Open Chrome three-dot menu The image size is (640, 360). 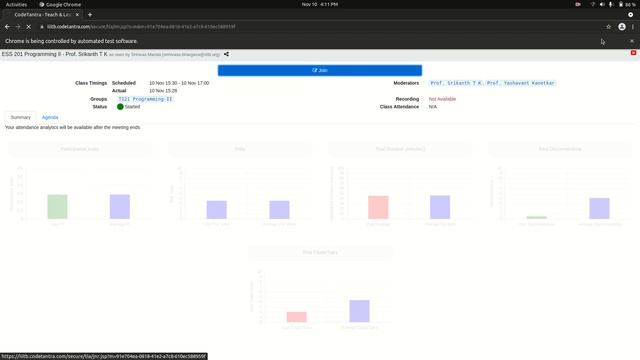click(x=633, y=27)
